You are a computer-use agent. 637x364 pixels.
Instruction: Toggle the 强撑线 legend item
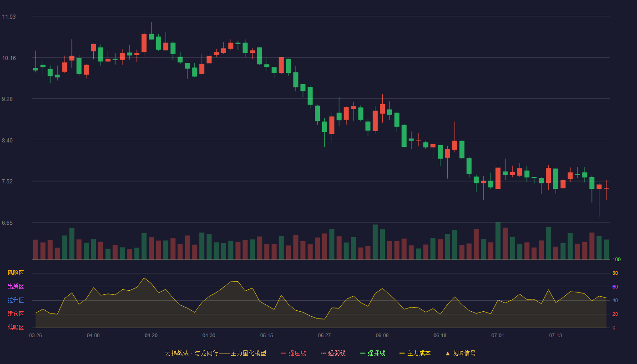tap(373, 353)
